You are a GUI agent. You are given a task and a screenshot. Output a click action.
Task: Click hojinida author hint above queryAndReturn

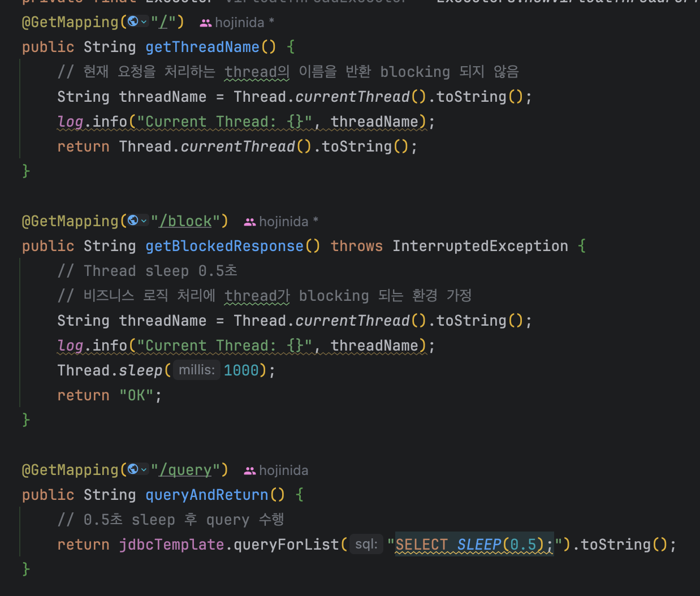pyautogui.click(x=283, y=470)
